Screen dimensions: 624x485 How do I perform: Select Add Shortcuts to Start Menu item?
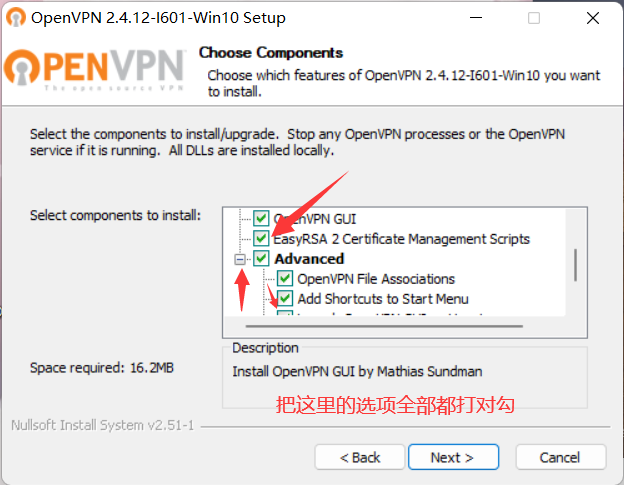coord(383,298)
